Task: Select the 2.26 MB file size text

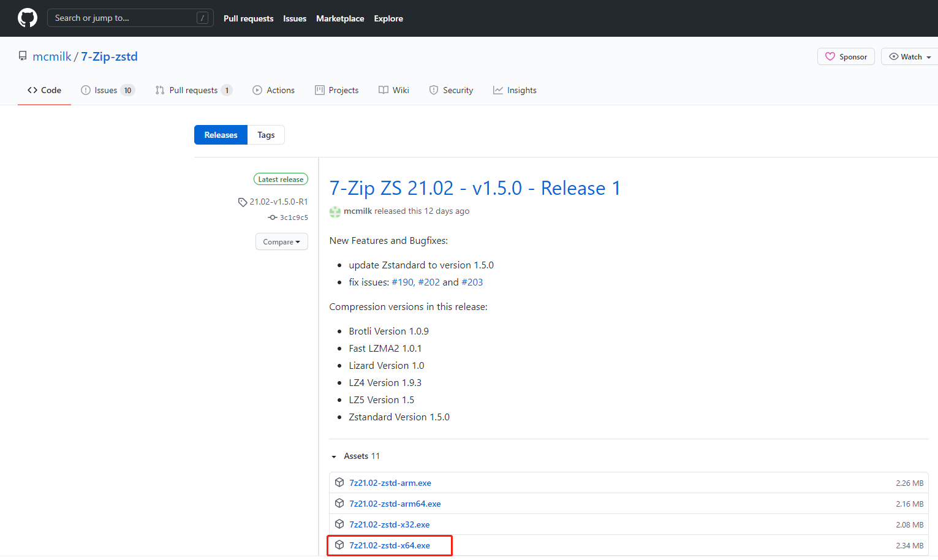Action: (909, 483)
